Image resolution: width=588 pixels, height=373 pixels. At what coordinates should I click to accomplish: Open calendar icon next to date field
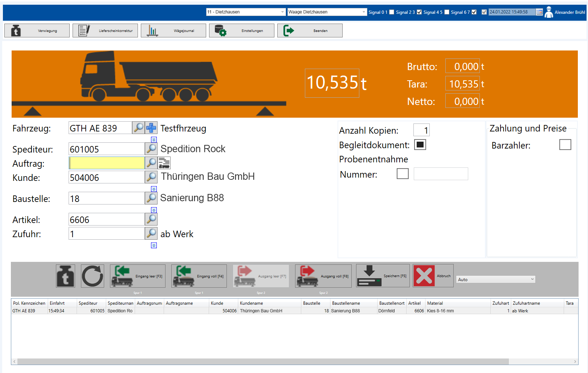pyautogui.click(x=539, y=12)
